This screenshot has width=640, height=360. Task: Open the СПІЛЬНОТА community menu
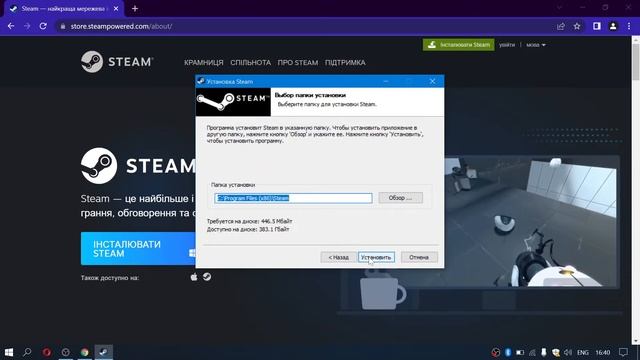(x=250, y=63)
